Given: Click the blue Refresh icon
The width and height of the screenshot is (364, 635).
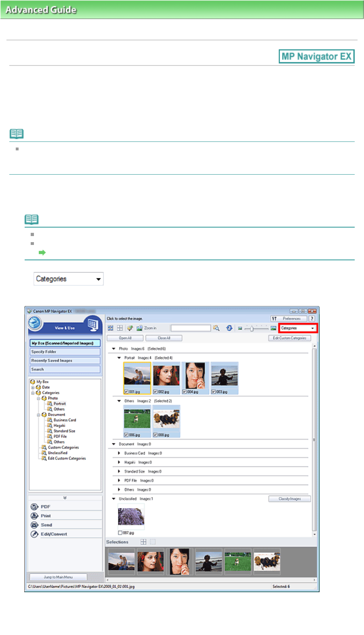Looking at the screenshot, I should click(229, 328).
